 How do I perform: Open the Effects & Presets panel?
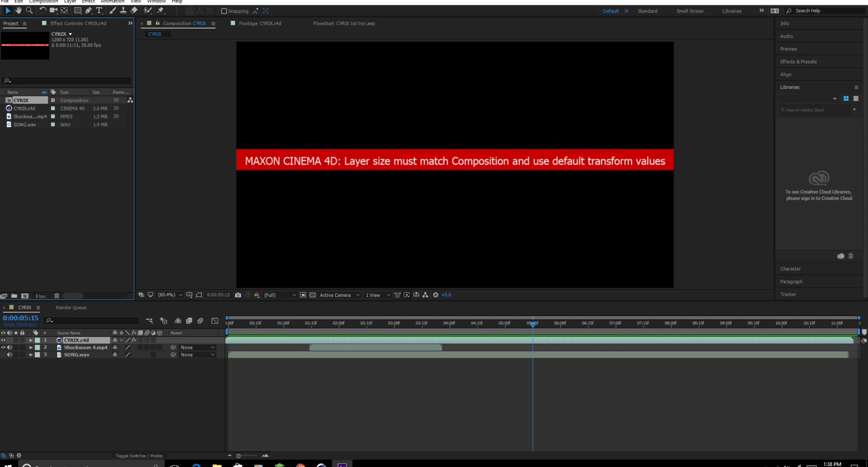click(x=798, y=62)
